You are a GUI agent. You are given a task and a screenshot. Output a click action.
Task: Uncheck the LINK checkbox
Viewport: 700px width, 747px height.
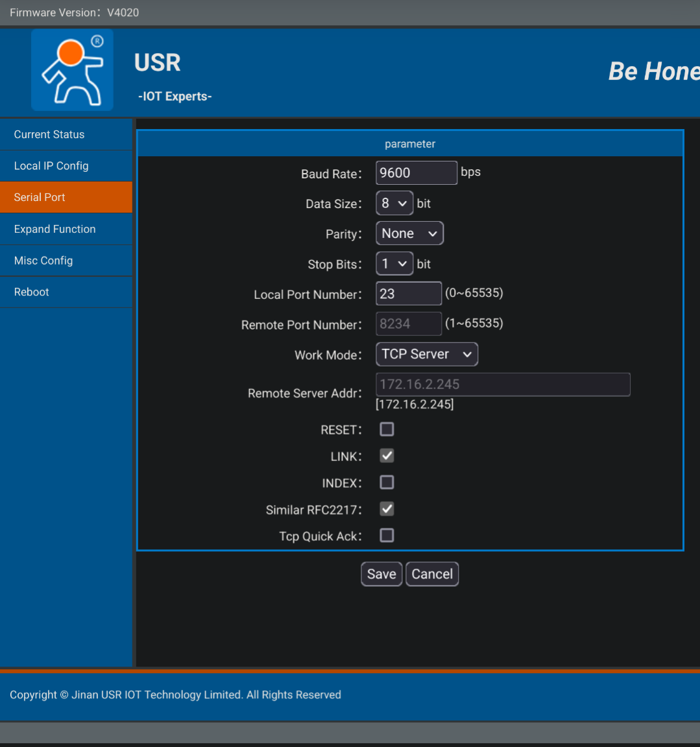point(387,456)
